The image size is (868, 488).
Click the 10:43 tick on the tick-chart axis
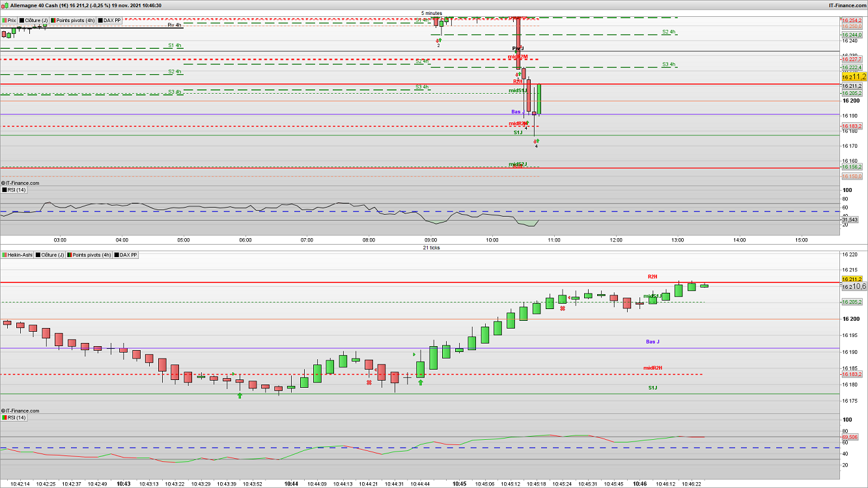pyautogui.click(x=124, y=484)
